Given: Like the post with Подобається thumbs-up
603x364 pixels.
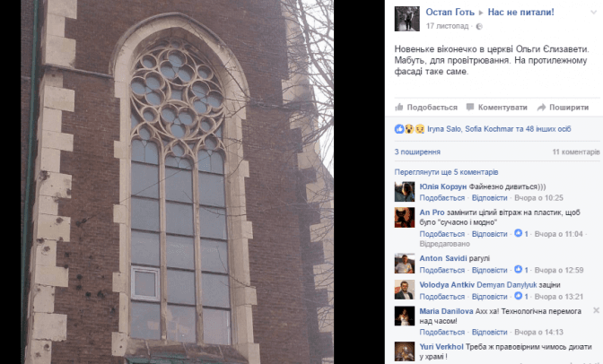Looking at the screenshot, I should coord(426,108).
